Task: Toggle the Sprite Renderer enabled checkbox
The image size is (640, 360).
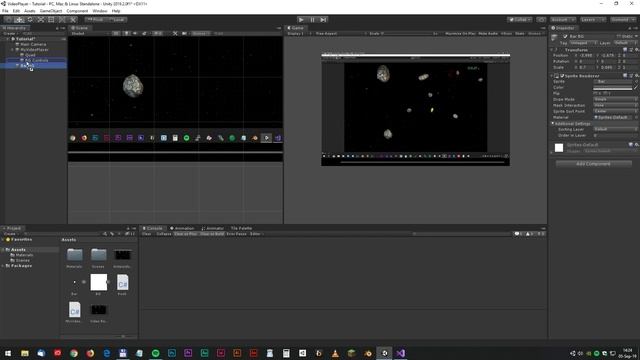Action: click(562, 76)
